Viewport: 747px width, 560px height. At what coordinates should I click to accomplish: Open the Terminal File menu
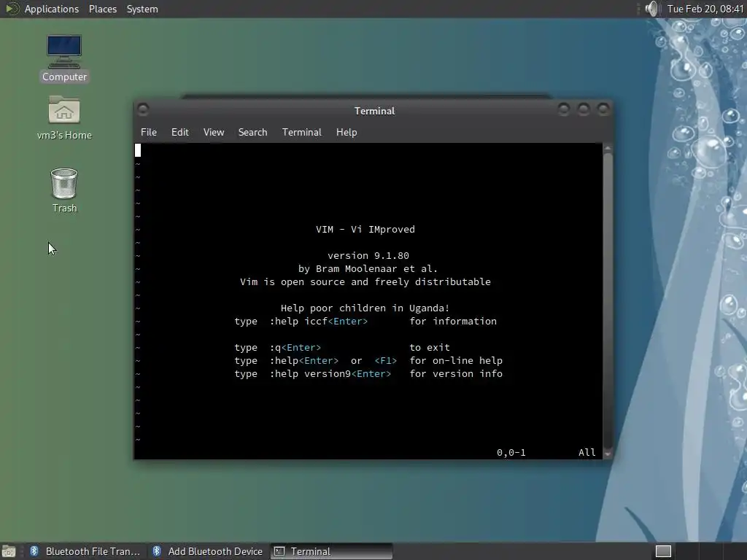click(149, 133)
